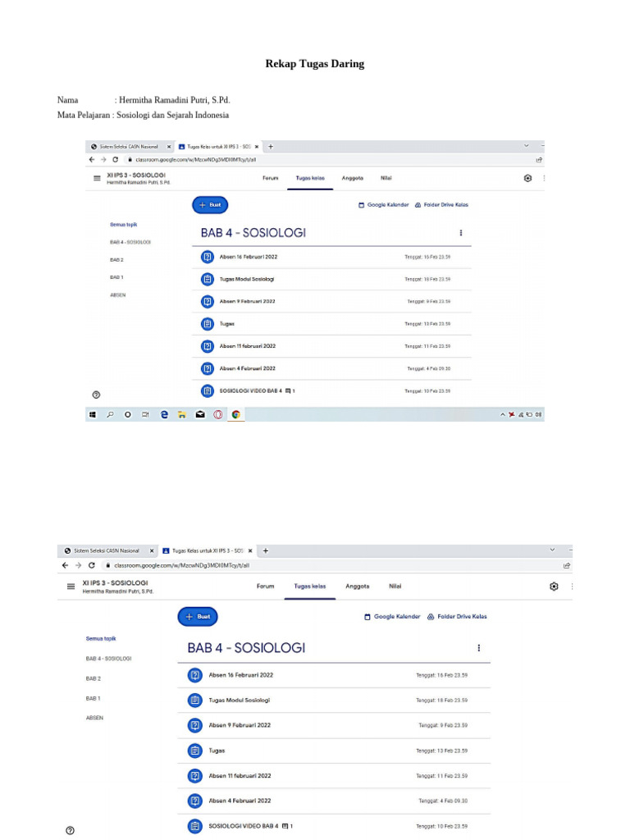
Task: Close Tugas Kelas browser tab, lower screenshot
Action: pos(250,550)
